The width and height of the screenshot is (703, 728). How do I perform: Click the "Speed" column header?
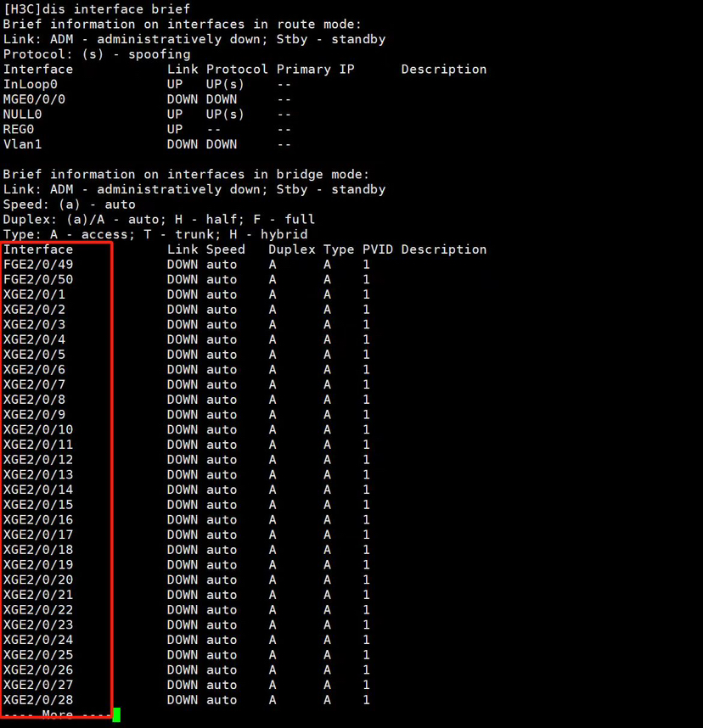(x=225, y=249)
